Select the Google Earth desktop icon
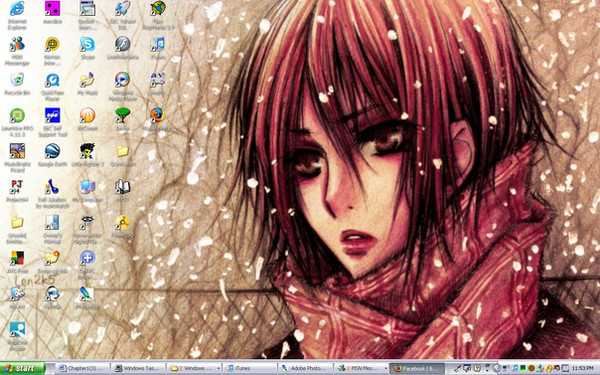The image size is (600, 375). click(52, 155)
